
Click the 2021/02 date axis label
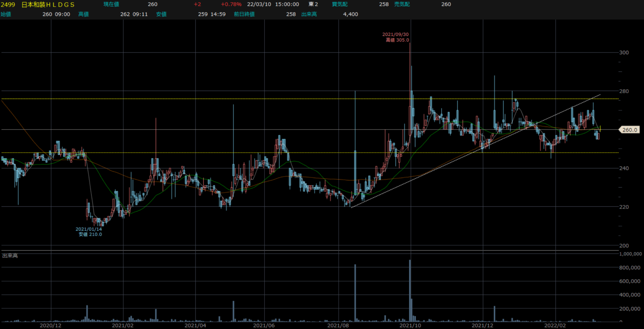point(123,325)
